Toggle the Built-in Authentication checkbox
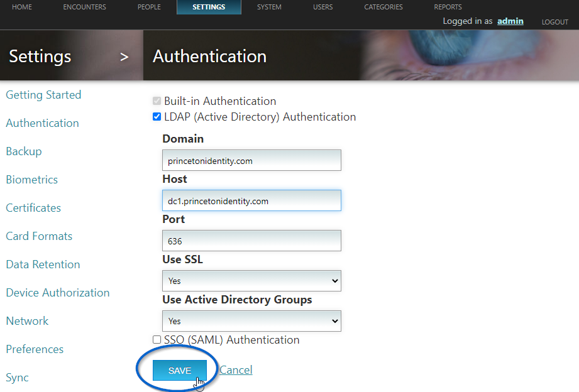The height and width of the screenshot is (392, 579). [x=157, y=101]
